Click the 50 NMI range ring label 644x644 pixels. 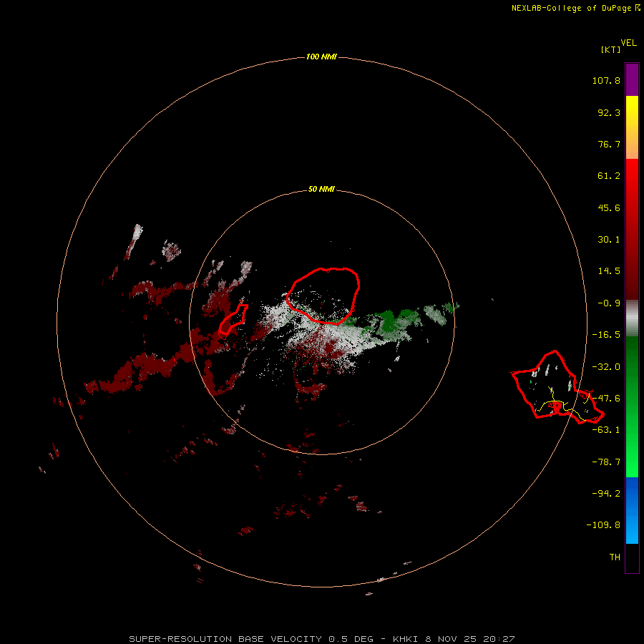pos(321,189)
